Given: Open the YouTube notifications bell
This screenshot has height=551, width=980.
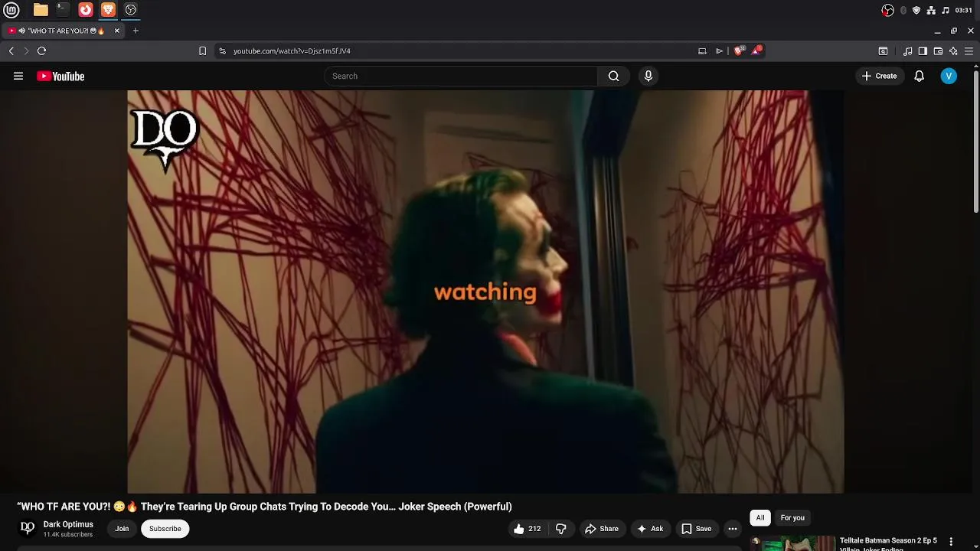Looking at the screenshot, I should [x=920, y=76].
